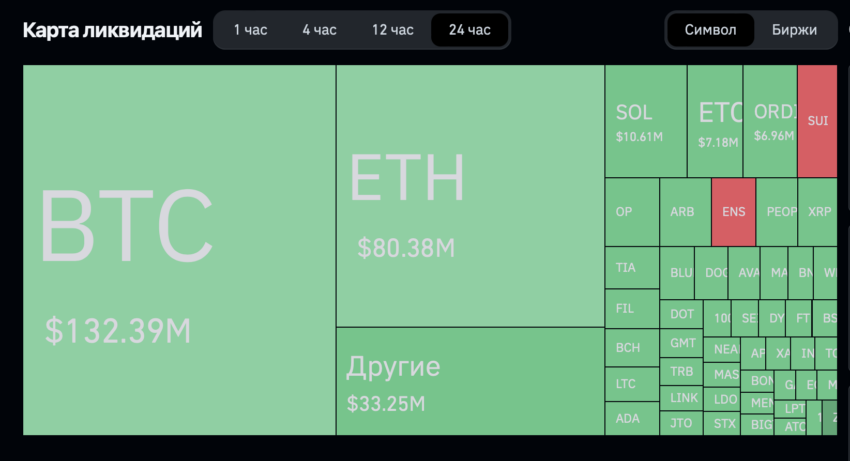Click the red ENS tile
The image size is (850, 461).
tap(733, 212)
